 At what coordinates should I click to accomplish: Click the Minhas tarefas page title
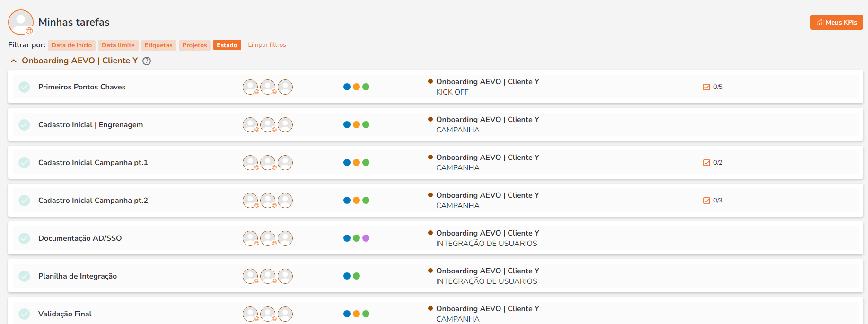pos(74,22)
